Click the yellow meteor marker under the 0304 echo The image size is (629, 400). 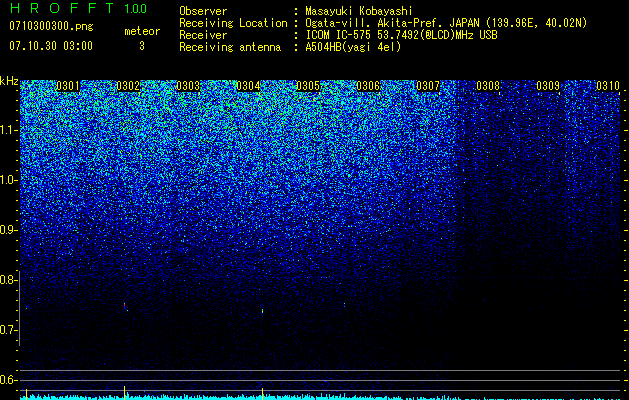262,393
